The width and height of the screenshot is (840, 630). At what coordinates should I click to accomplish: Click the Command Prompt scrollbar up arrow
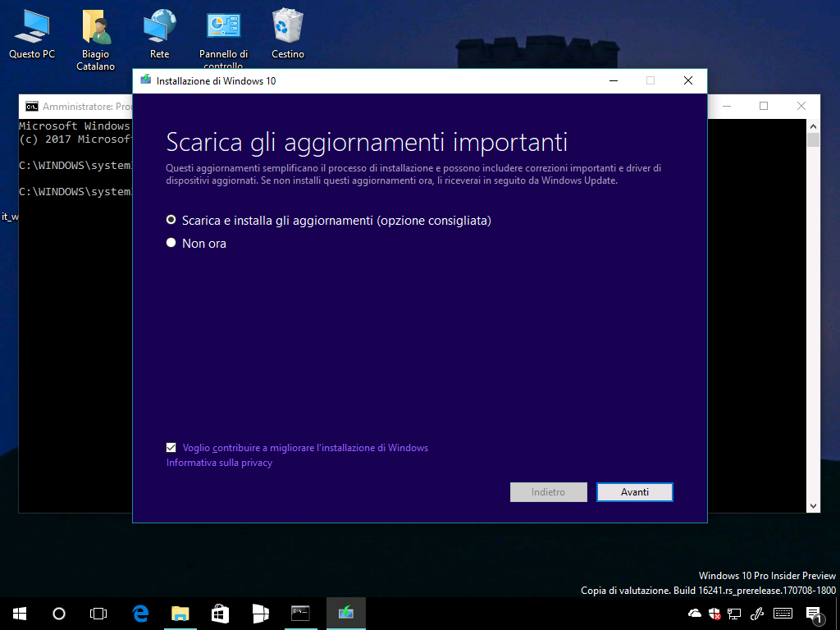813,126
